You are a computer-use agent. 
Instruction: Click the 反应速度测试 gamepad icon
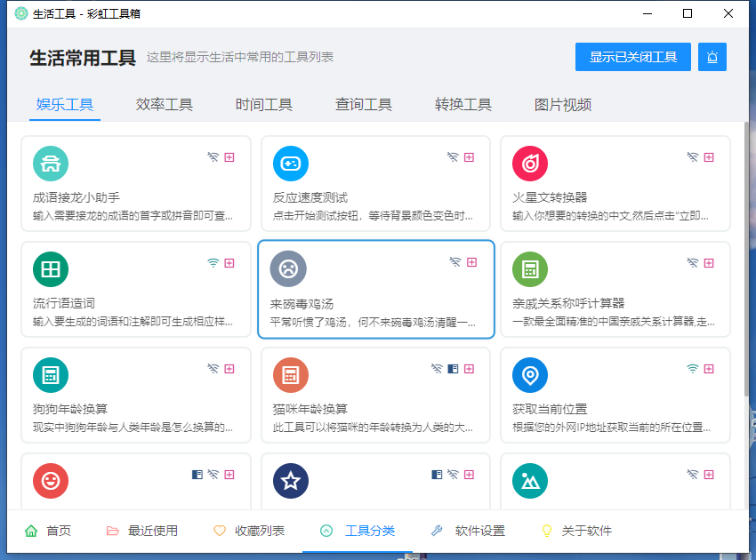click(291, 164)
